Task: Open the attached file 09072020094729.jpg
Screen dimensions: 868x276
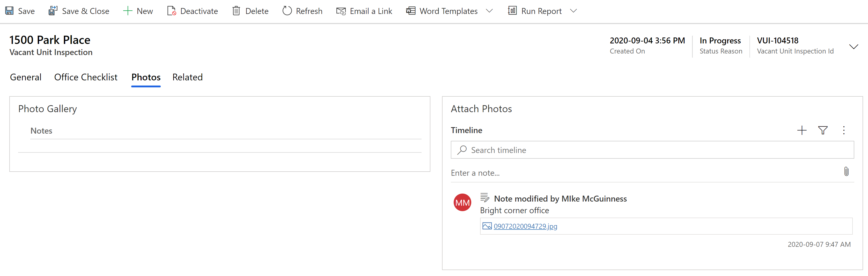Action: click(x=525, y=226)
